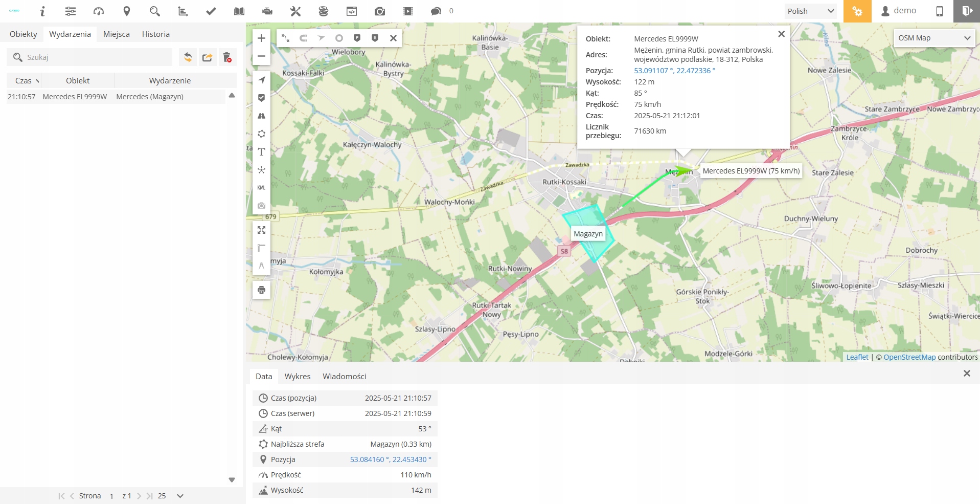Zoom in on the map
980x504 pixels.
tap(261, 38)
